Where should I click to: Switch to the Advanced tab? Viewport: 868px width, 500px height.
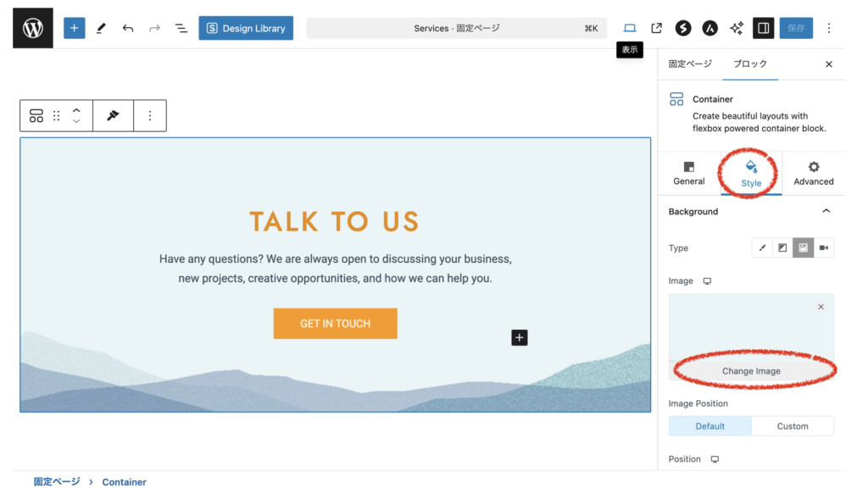813,174
